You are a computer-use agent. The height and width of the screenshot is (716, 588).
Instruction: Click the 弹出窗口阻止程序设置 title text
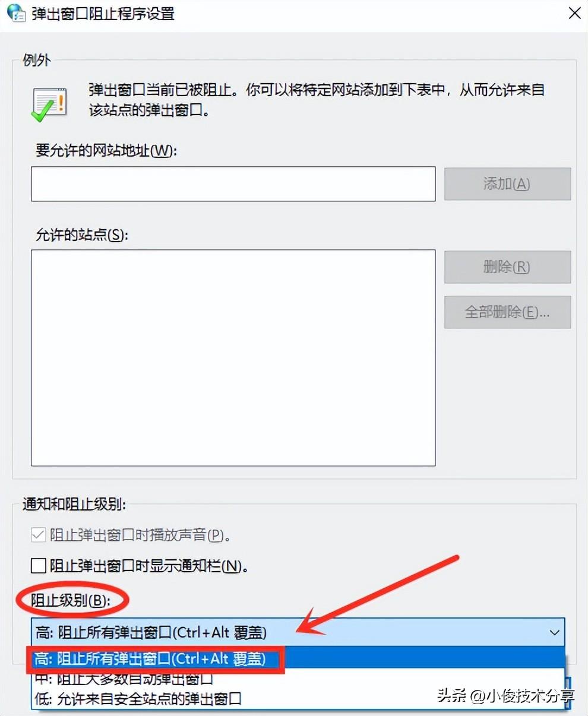[x=103, y=13]
